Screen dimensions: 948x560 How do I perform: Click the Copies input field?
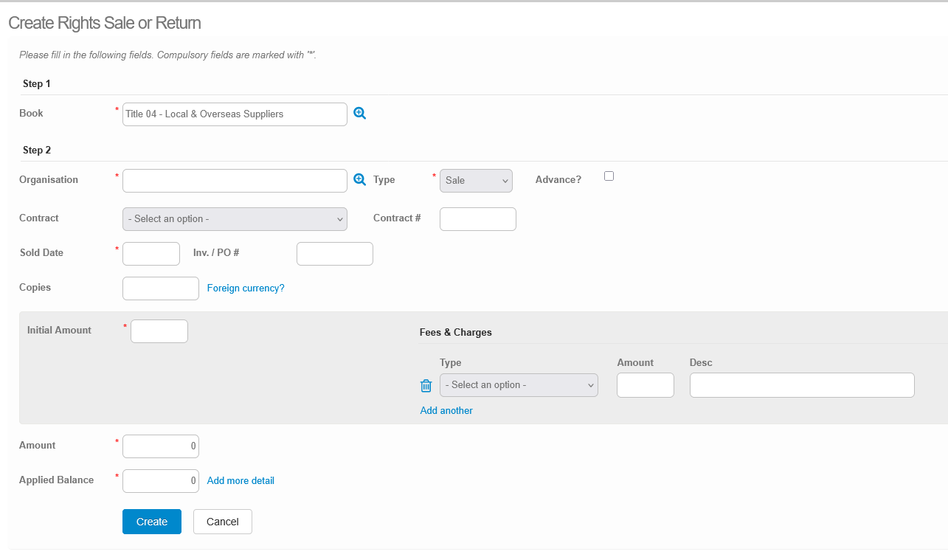pos(161,288)
